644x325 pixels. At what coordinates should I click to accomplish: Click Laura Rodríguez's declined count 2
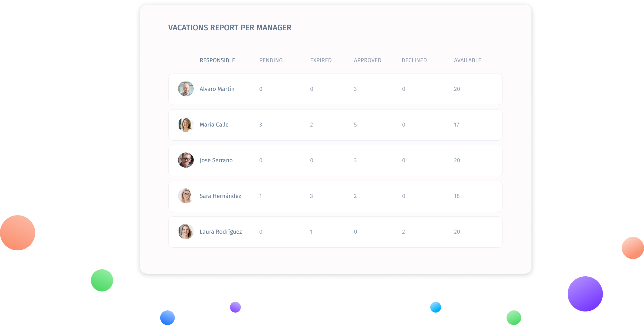pos(403,232)
